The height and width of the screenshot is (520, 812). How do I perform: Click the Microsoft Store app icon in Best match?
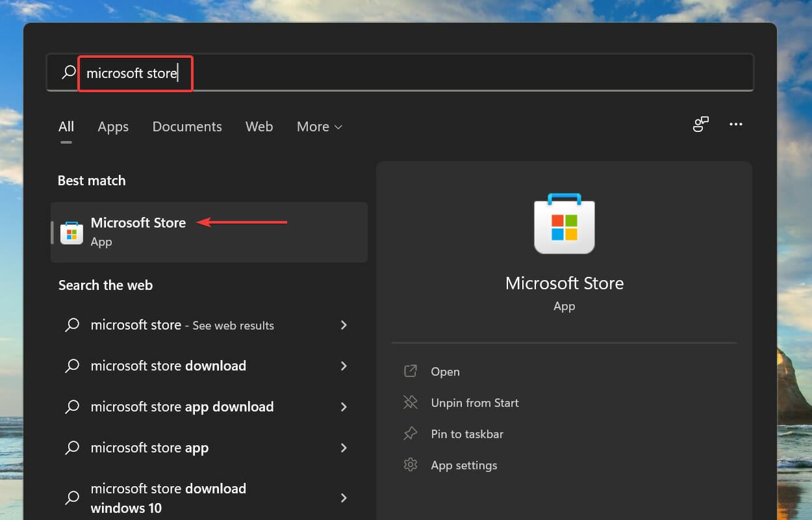[x=71, y=232]
